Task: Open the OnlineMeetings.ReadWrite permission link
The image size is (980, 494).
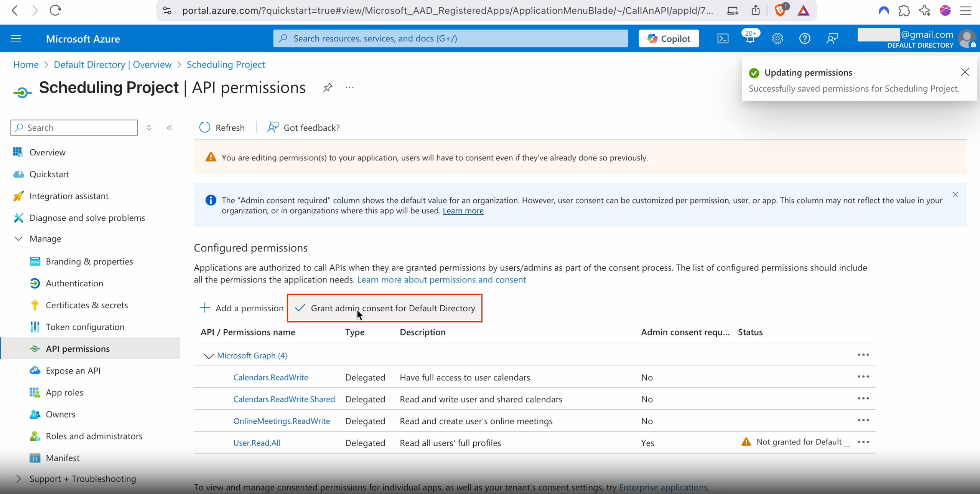Action: 282,421
